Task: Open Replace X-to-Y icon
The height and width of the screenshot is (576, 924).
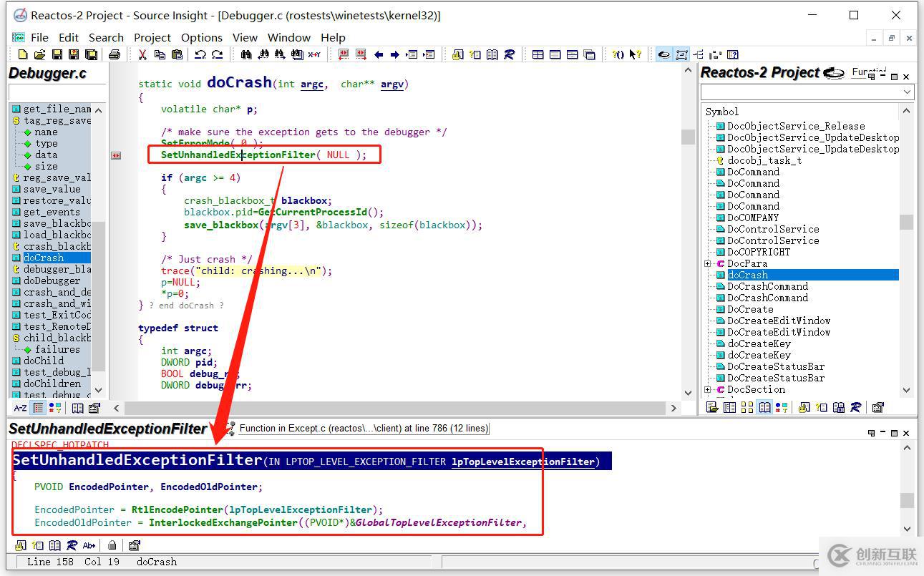Action: pos(314,54)
